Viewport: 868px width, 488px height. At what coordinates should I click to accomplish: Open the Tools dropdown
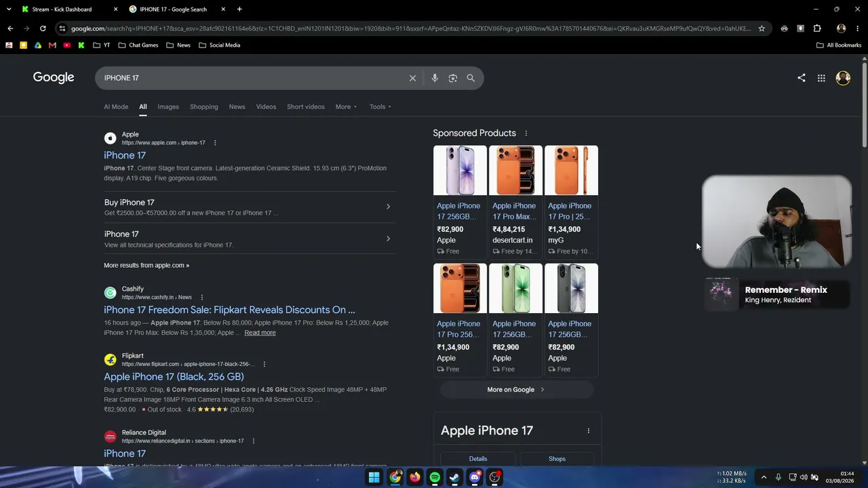(380, 106)
